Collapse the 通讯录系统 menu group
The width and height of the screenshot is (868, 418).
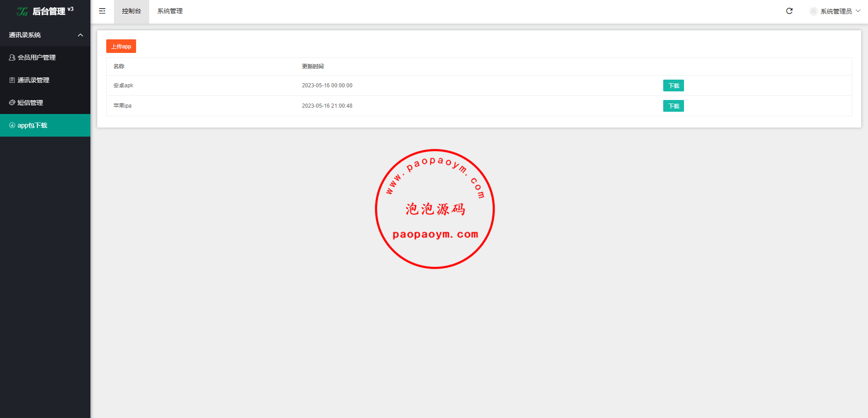80,35
